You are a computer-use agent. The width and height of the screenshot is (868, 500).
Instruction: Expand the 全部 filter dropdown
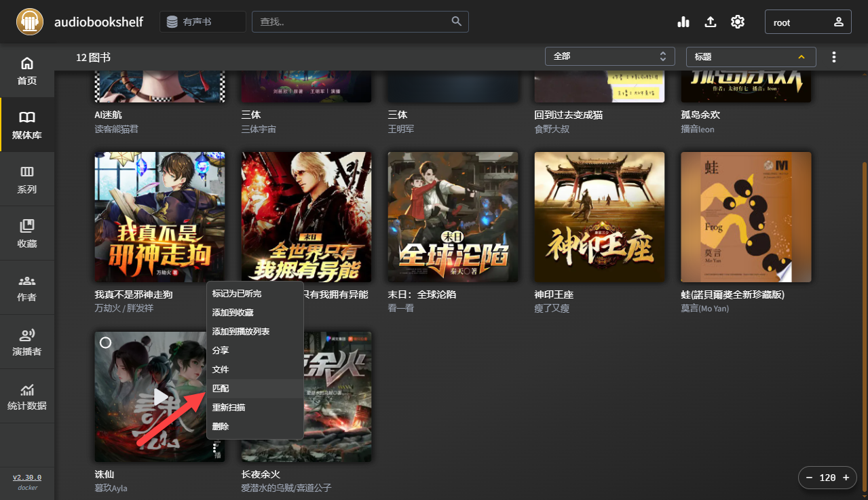tap(609, 56)
